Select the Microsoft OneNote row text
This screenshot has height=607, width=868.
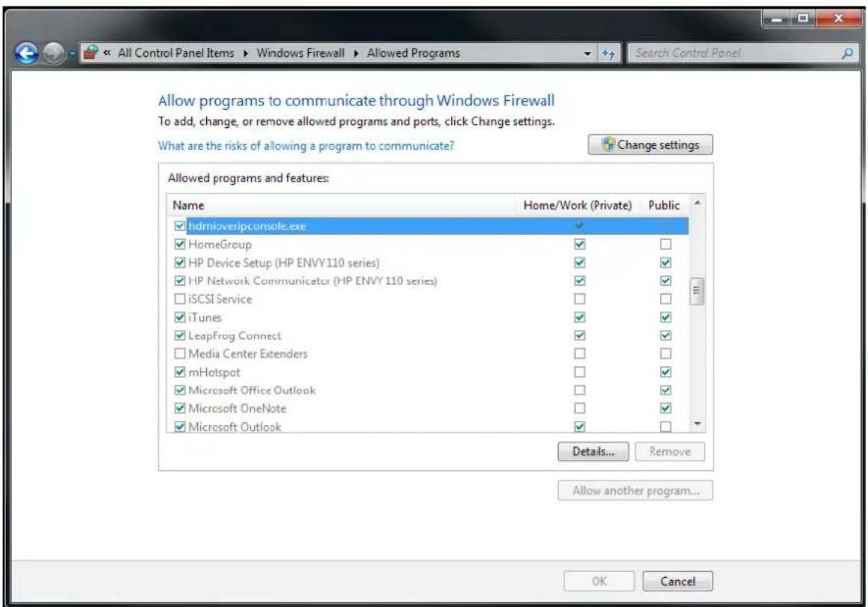click(x=237, y=408)
